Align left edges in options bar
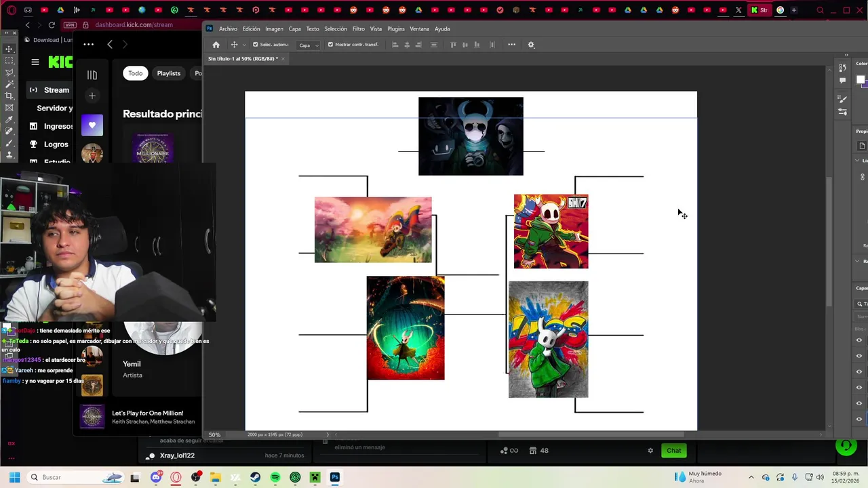 (x=395, y=45)
